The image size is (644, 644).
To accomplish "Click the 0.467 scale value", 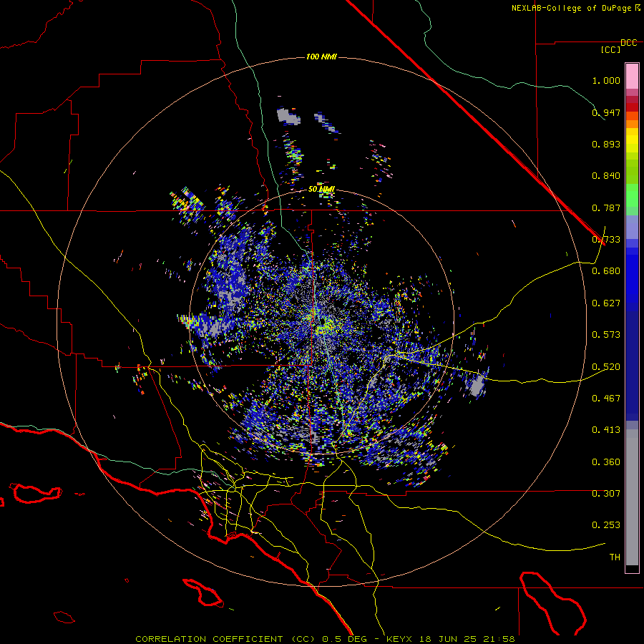I will click(x=606, y=398).
